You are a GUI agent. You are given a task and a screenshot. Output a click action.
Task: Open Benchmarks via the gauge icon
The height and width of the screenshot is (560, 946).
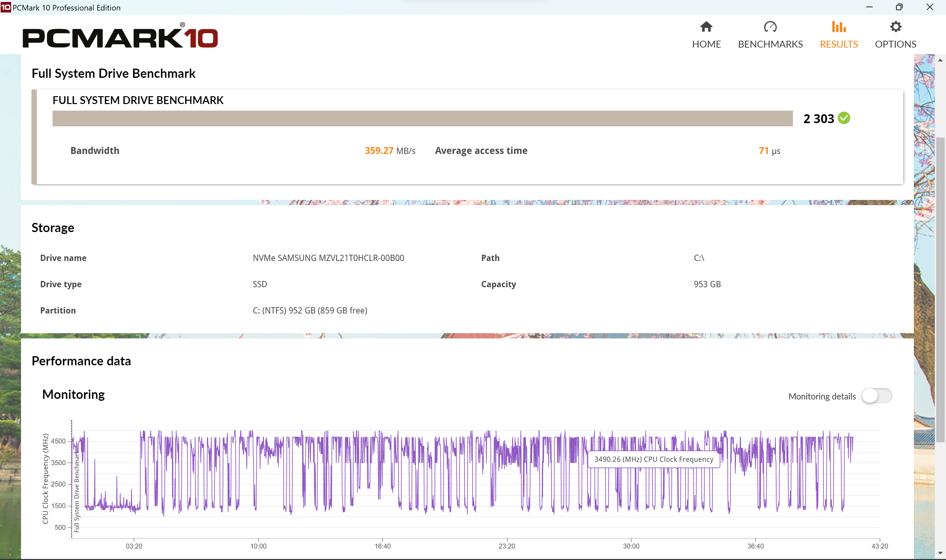tap(770, 27)
